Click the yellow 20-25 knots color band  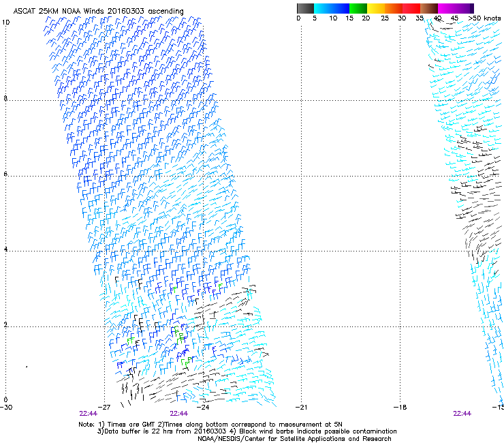tap(376, 8)
